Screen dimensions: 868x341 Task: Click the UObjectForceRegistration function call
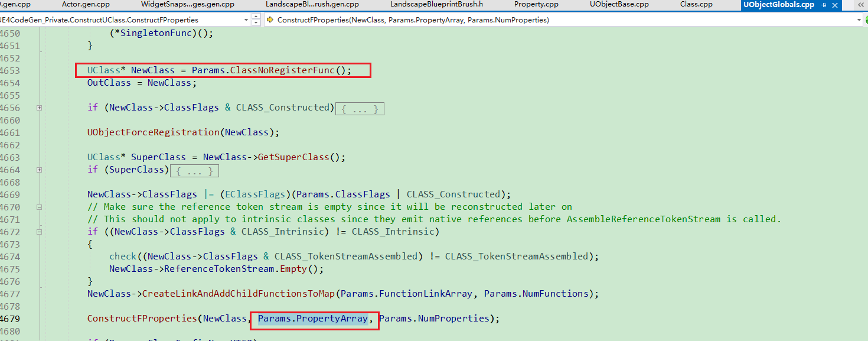coord(153,132)
